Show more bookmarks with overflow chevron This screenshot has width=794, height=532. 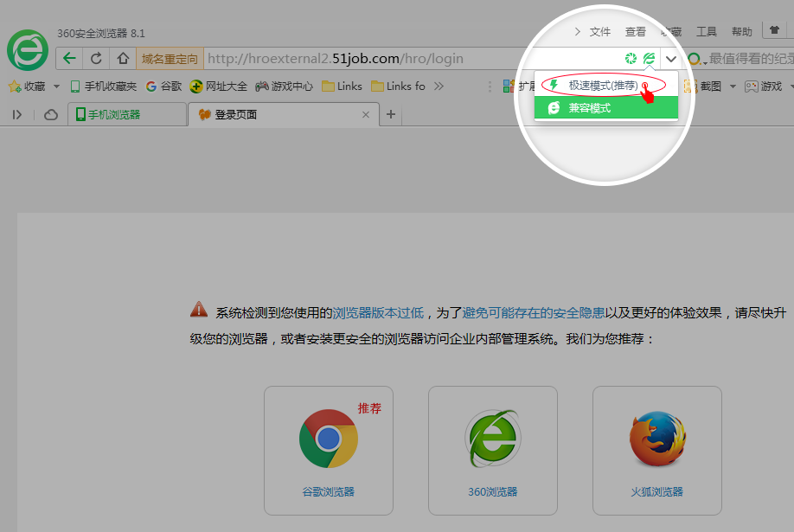439,87
